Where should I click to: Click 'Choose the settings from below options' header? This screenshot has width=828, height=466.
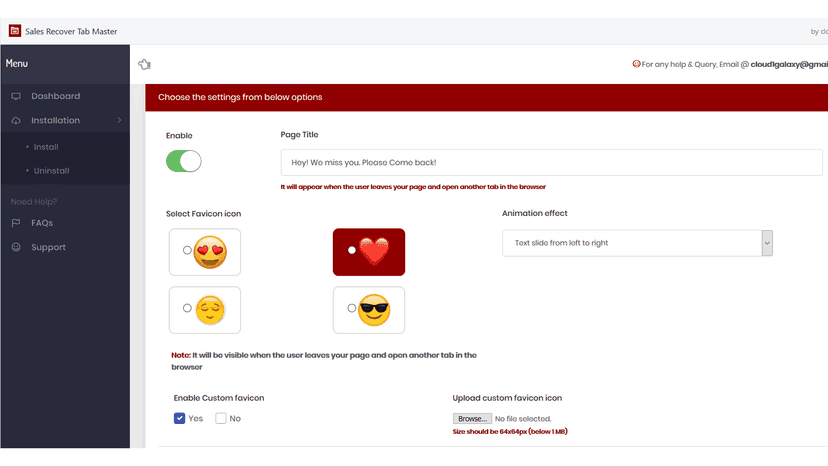pyautogui.click(x=240, y=97)
